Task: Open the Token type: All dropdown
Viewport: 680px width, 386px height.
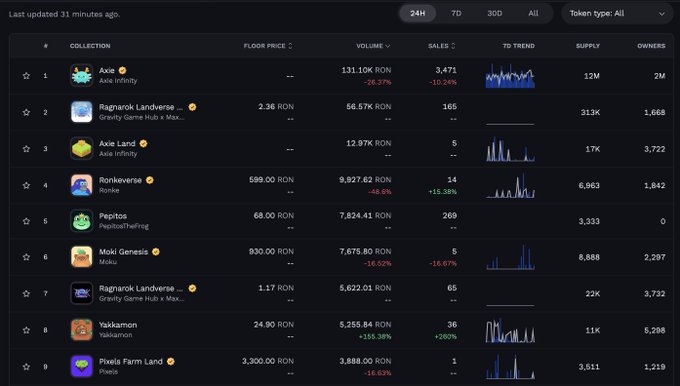Action: 617,13
